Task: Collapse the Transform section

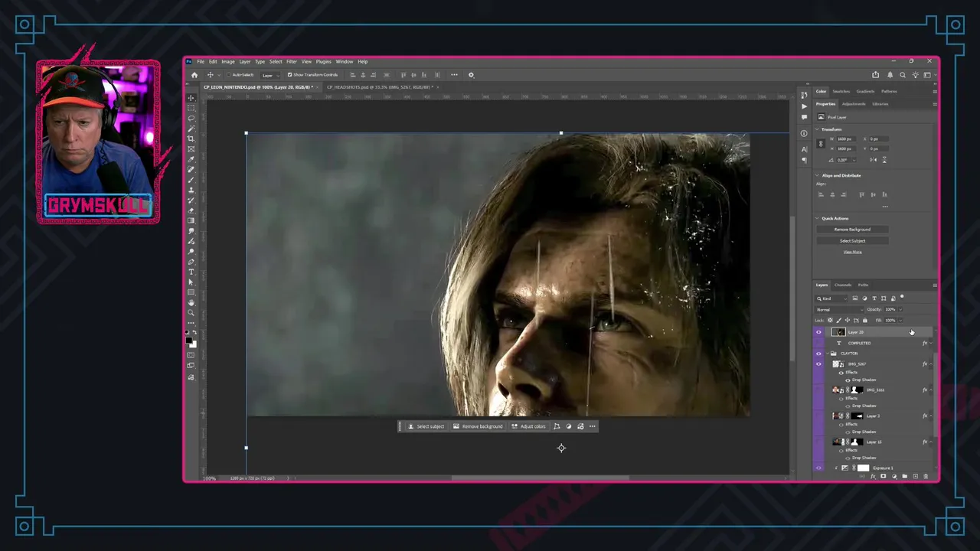Action: pos(817,129)
